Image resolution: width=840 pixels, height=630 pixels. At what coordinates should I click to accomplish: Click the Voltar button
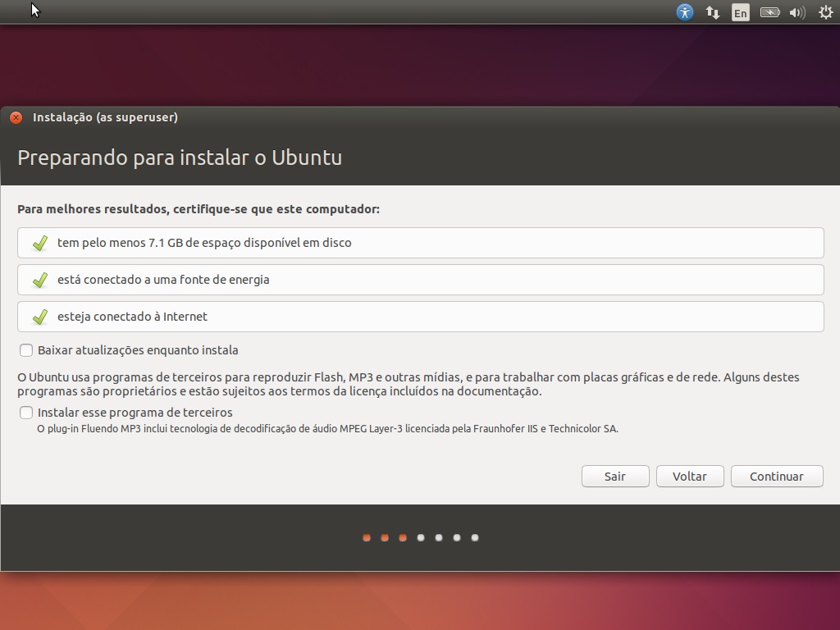tap(690, 477)
